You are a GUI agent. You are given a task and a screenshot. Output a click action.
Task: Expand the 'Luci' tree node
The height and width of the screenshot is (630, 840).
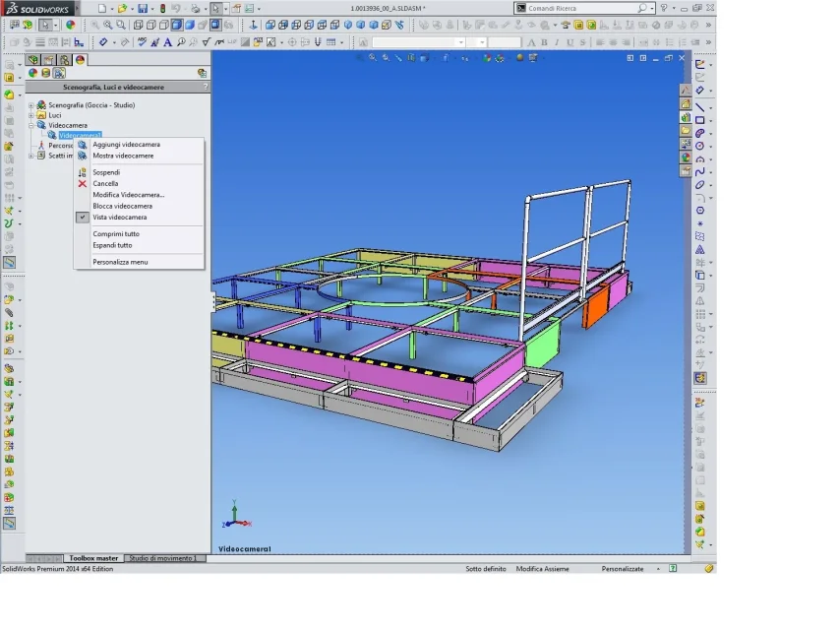click(31, 115)
